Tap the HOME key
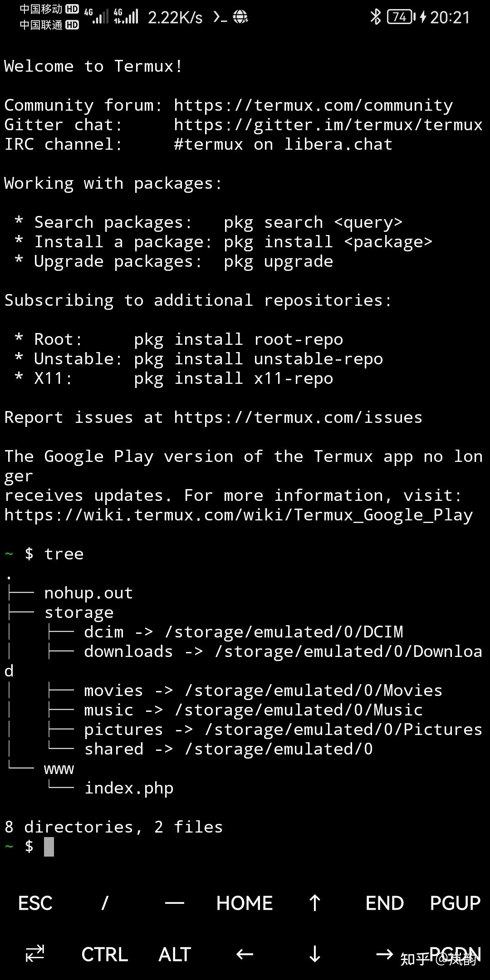 [244, 903]
